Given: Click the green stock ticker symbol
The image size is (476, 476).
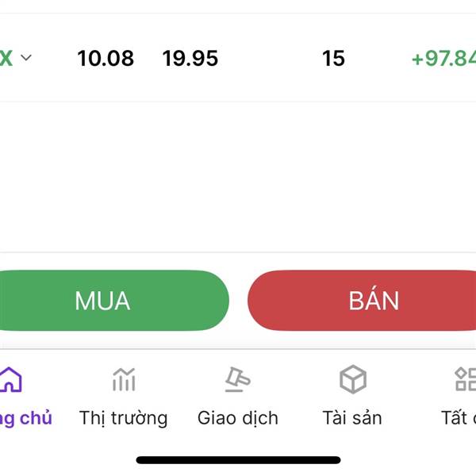Looking at the screenshot, I should tap(6, 58).
